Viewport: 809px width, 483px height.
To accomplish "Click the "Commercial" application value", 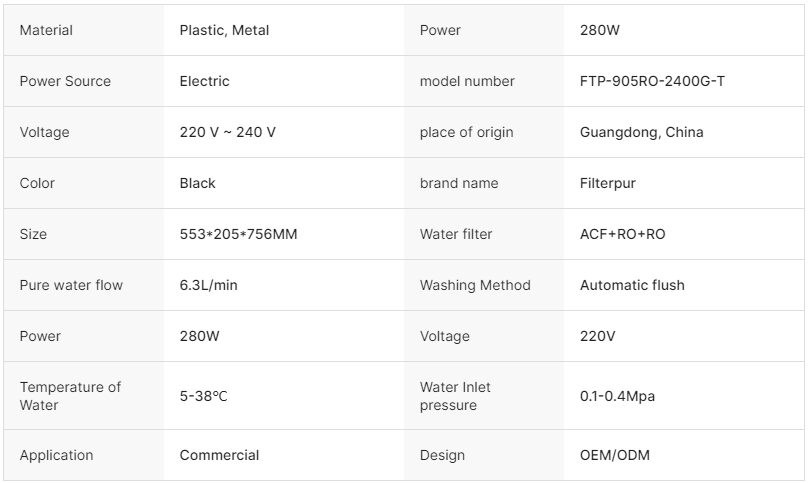I will click(219, 455).
